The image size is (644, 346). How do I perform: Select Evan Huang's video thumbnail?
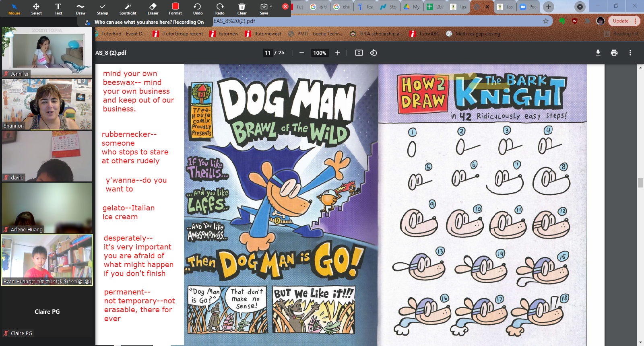[x=47, y=260]
